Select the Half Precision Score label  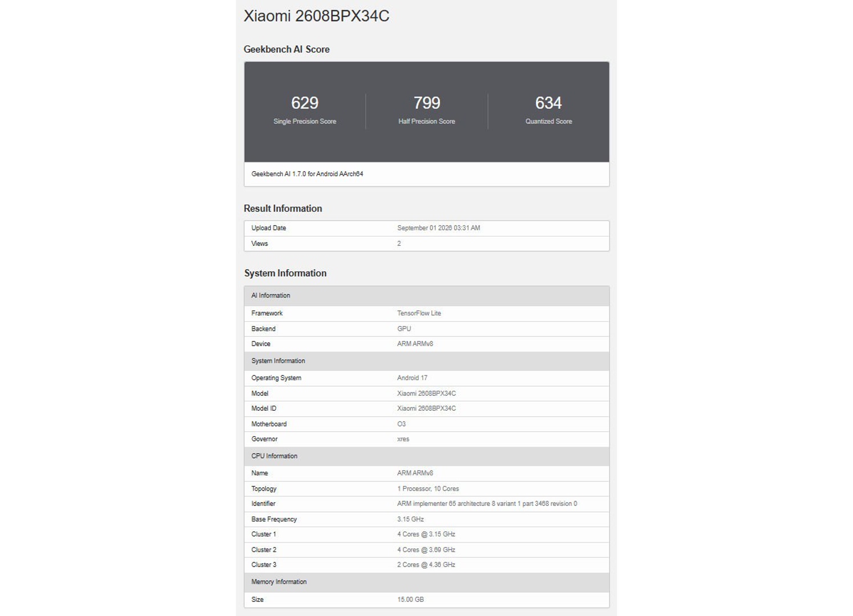coord(427,121)
